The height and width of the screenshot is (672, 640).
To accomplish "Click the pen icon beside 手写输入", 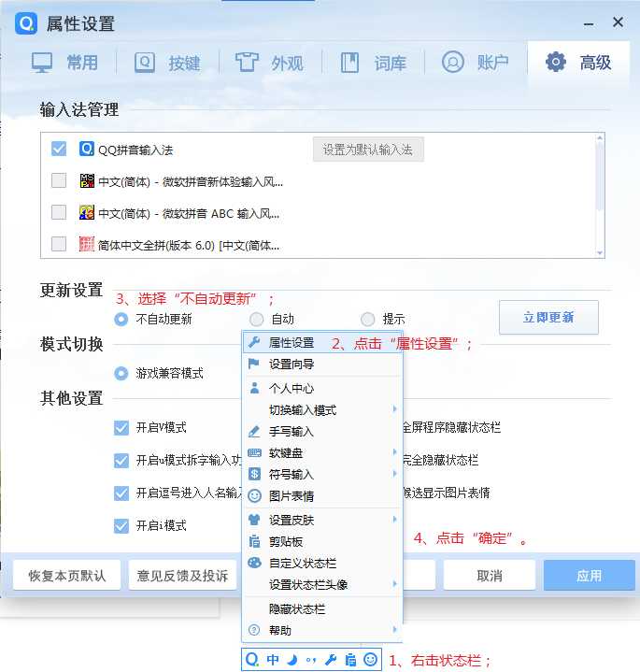I will pyautogui.click(x=254, y=431).
